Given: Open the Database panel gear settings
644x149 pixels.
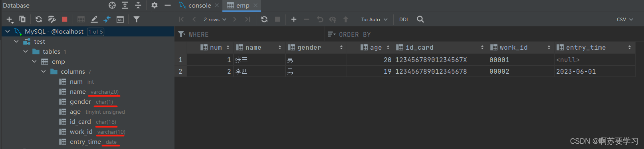Looking at the screenshot, I should point(155,5).
